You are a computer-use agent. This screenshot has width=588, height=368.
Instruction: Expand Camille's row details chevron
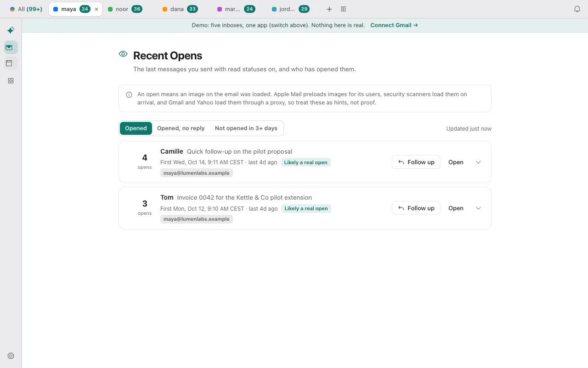coord(478,162)
